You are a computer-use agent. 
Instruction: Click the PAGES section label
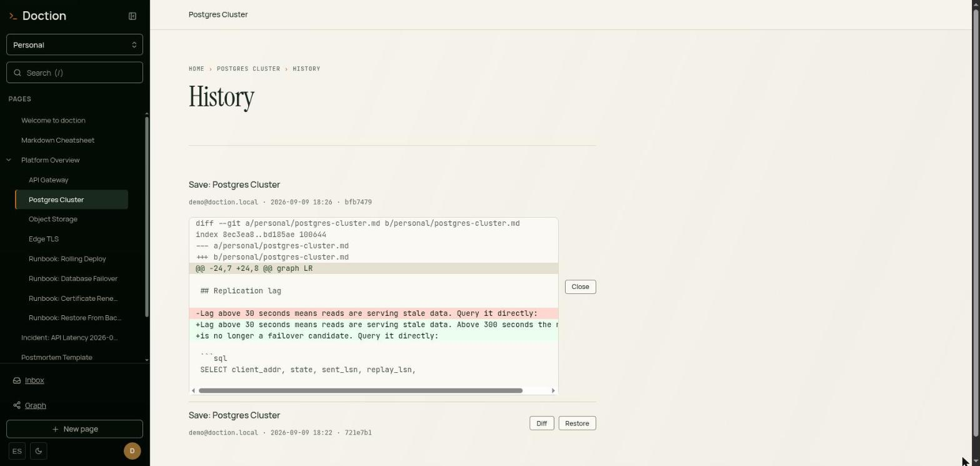tap(20, 99)
